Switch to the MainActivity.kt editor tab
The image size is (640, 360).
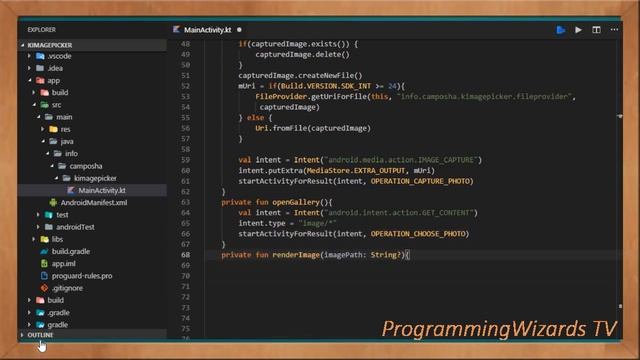pyautogui.click(x=207, y=30)
